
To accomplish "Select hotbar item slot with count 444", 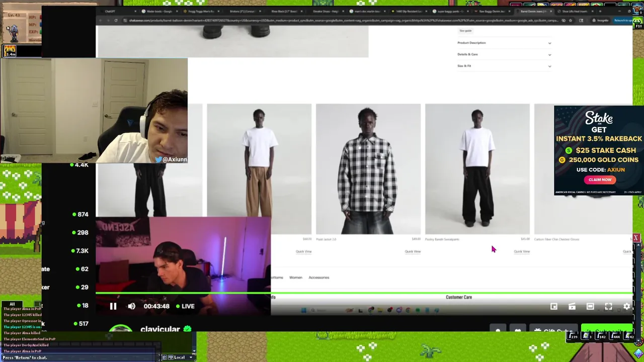I will click(x=615, y=336).
